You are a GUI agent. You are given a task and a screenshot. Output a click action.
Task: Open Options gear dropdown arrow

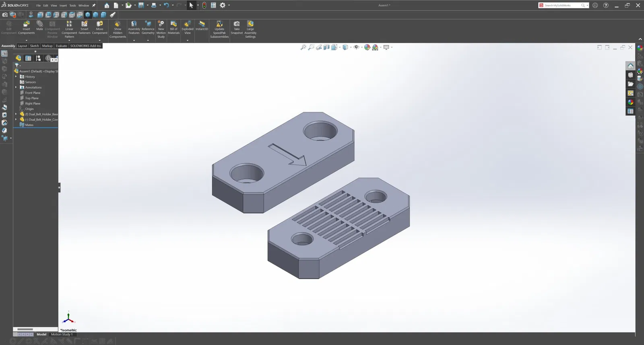pos(229,5)
